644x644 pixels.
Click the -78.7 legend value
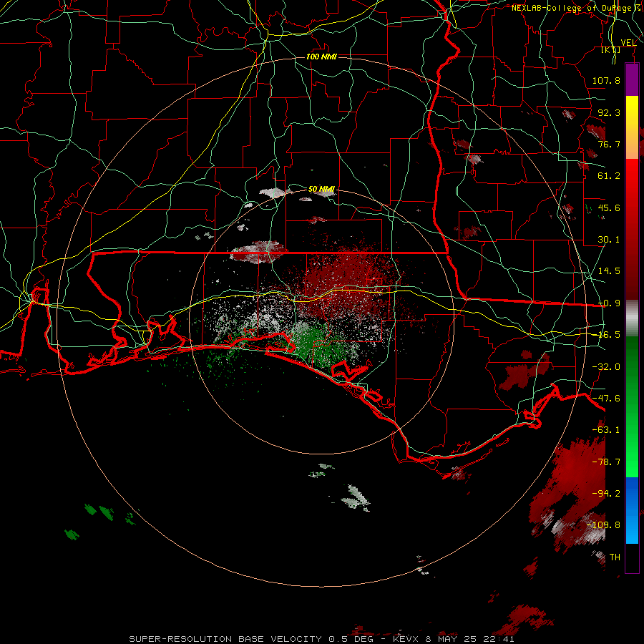tap(606, 462)
